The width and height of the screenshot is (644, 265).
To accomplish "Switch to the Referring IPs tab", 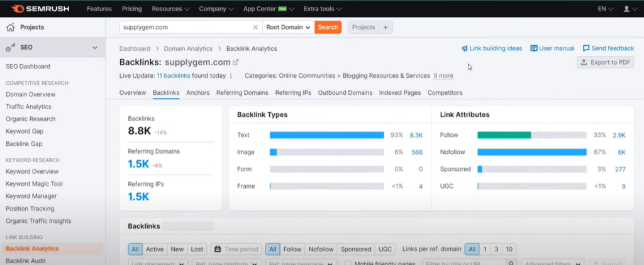I will coord(293,93).
